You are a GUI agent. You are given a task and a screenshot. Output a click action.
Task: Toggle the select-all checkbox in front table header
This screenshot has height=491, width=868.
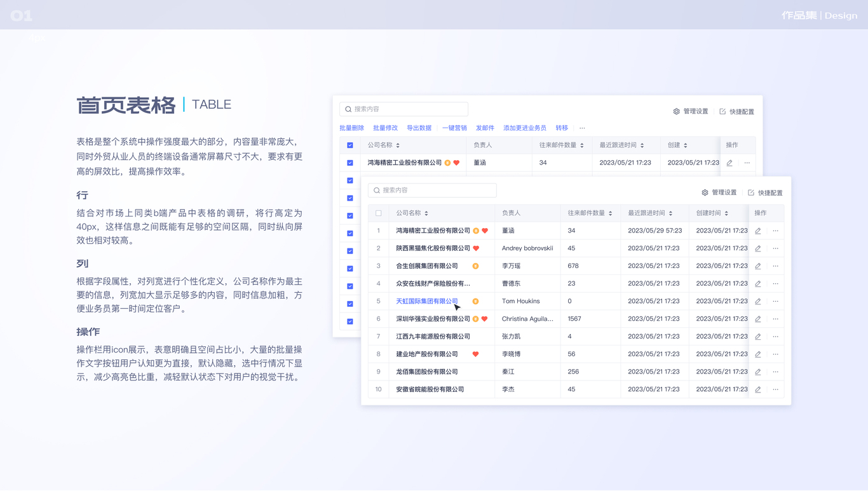(379, 213)
